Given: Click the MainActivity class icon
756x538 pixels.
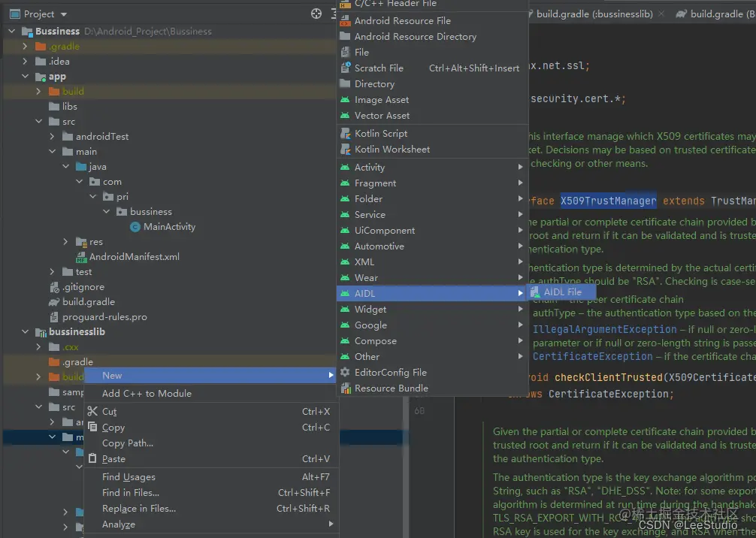Looking at the screenshot, I should (135, 227).
